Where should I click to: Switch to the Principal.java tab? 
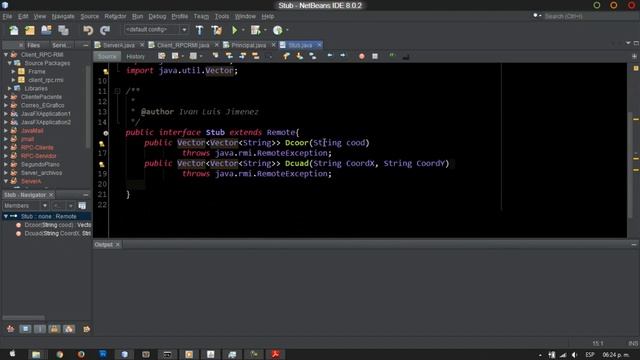pyautogui.click(x=249, y=45)
